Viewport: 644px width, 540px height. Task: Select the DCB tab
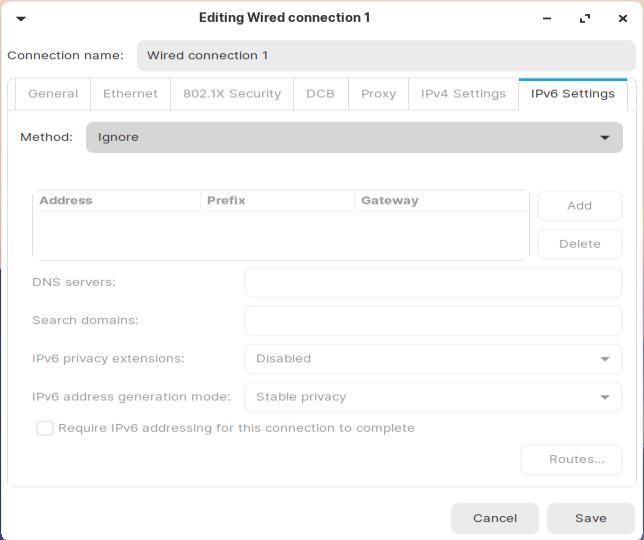pos(320,94)
